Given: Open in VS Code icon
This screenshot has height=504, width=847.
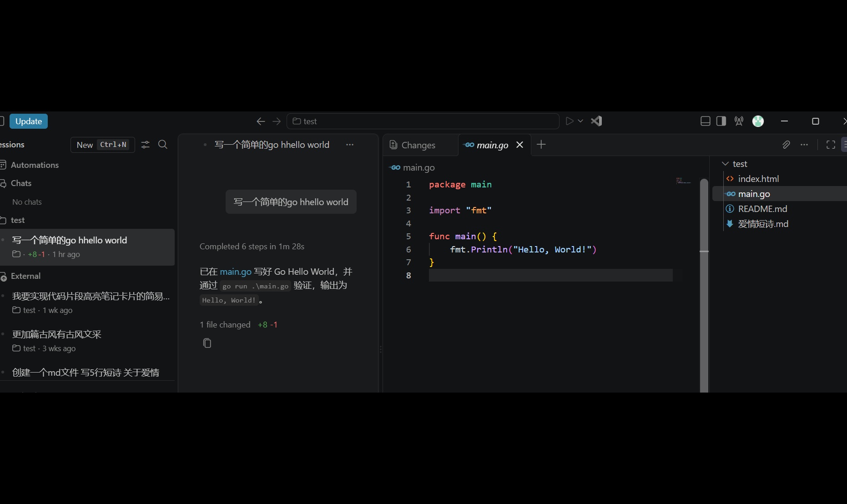Looking at the screenshot, I should (x=596, y=121).
